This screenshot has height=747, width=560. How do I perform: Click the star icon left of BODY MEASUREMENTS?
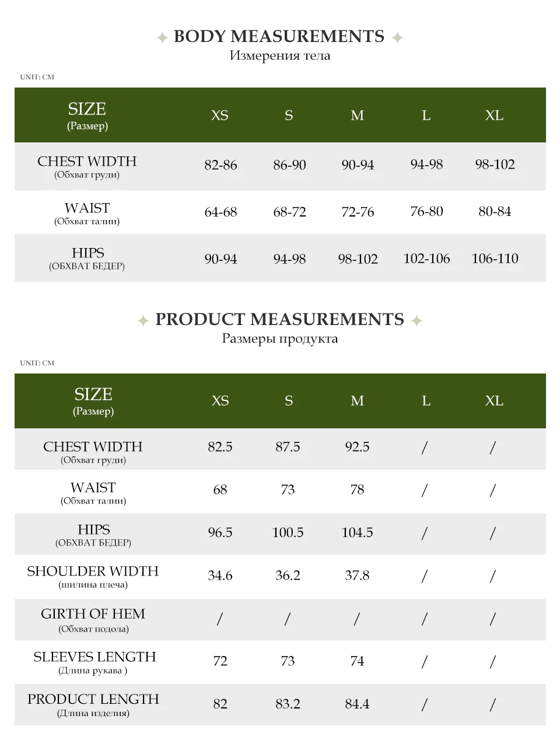coord(163,38)
